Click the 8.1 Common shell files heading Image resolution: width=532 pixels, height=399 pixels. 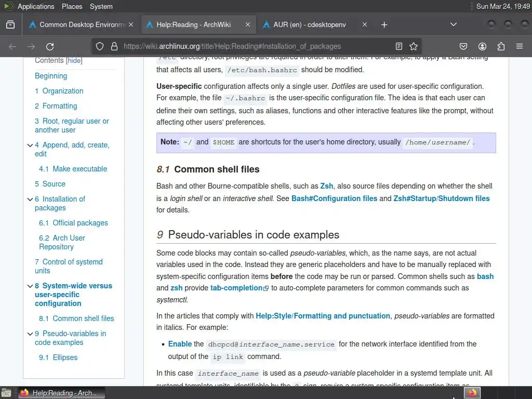208,169
